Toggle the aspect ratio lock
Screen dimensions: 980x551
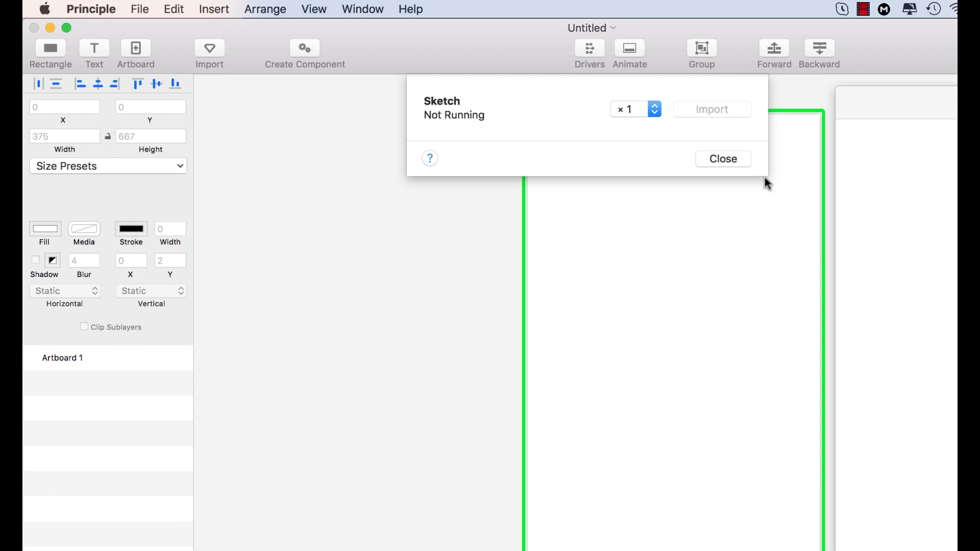click(108, 137)
